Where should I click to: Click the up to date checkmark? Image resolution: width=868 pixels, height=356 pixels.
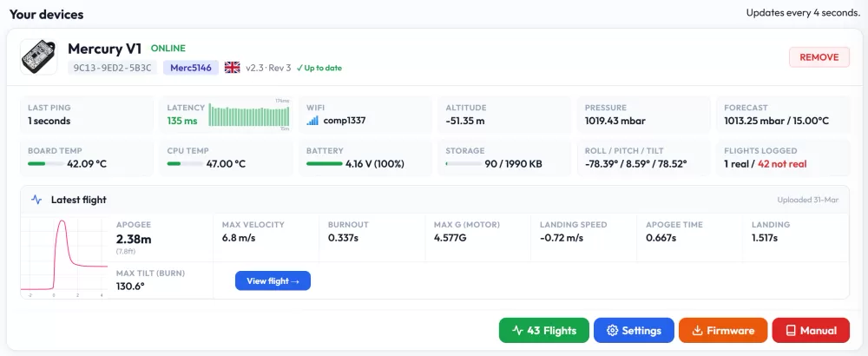pos(299,68)
